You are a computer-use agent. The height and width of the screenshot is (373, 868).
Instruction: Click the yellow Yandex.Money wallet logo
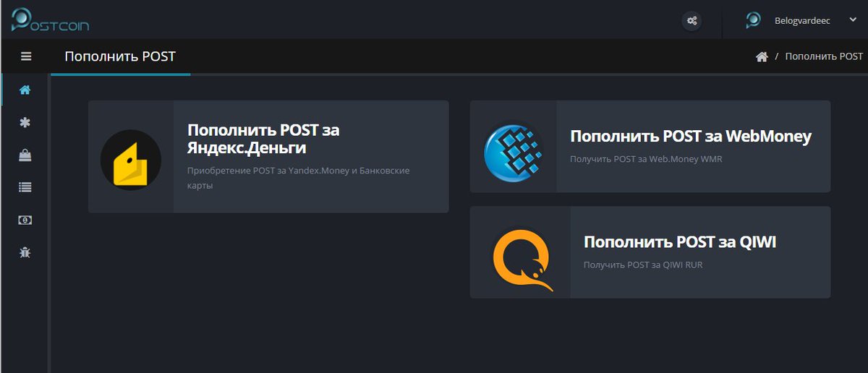point(131,160)
